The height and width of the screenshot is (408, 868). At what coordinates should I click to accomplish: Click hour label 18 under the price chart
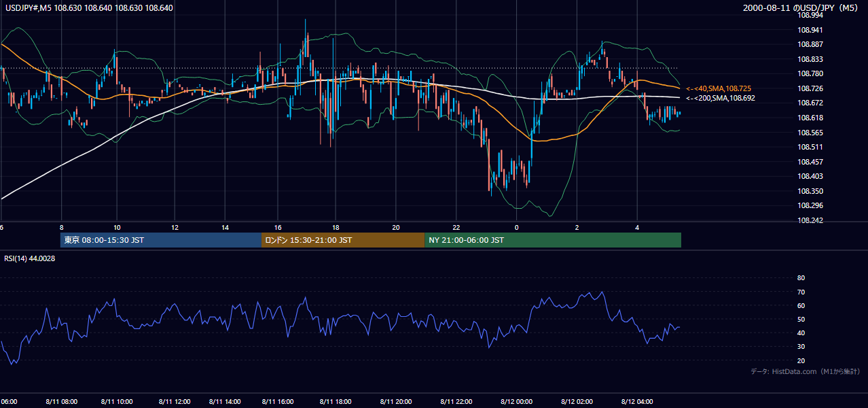pos(336,227)
